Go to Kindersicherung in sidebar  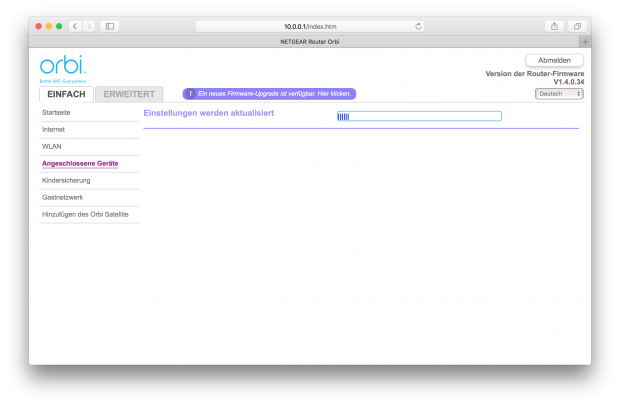click(66, 180)
